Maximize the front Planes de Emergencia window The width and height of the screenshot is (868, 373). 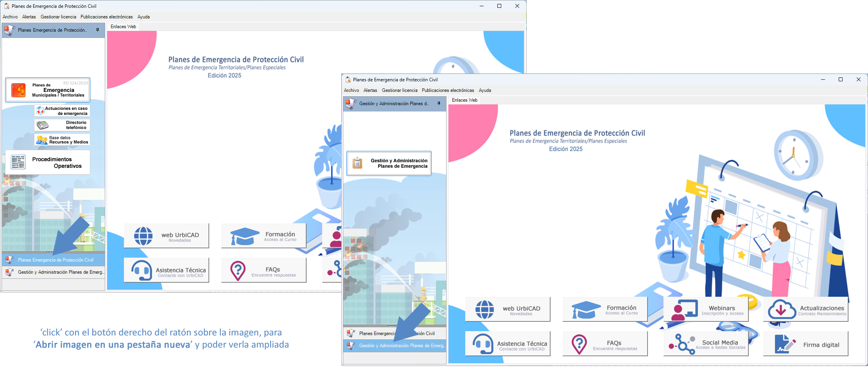coord(841,79)
